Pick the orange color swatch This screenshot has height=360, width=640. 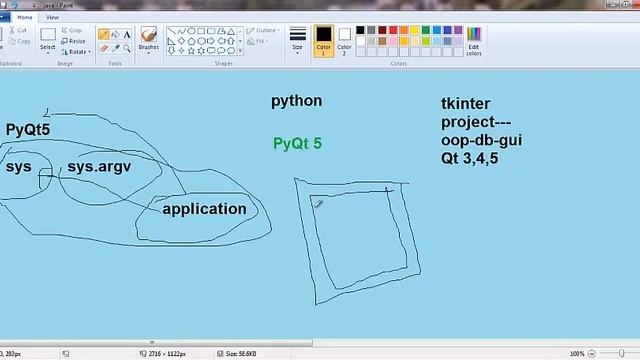(x=404, y=30)
